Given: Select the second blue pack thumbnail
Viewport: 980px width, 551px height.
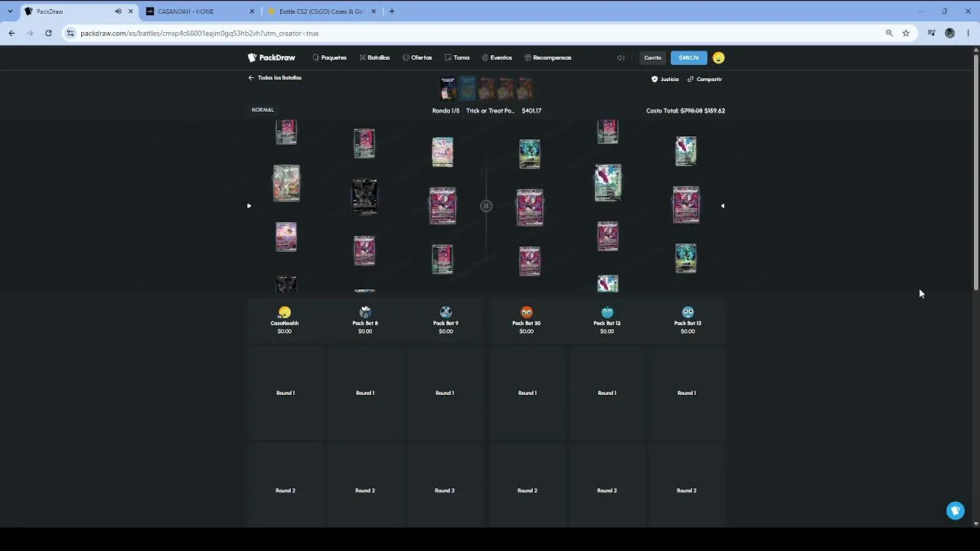Looking at the screenshot, I should pyautogui.click(x=468, y=89).
